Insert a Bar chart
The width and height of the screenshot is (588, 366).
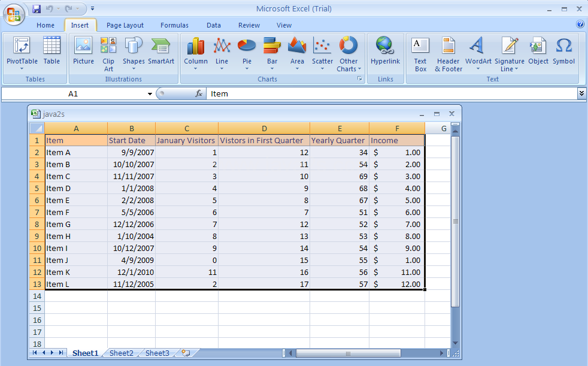[x=272, y=53]
